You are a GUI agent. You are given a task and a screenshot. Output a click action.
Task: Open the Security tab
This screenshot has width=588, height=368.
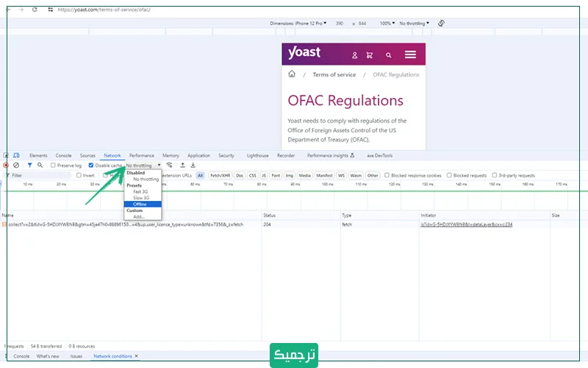(x=226, y=155)
